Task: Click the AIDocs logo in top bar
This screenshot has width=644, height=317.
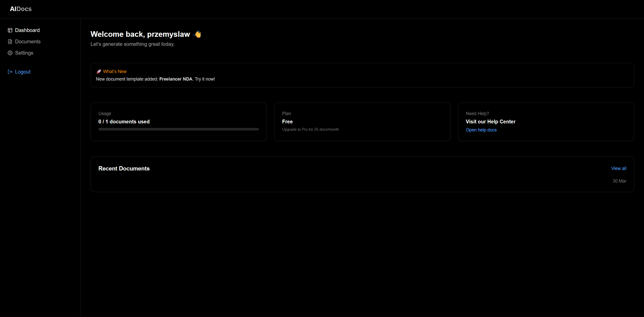Action: [21, 9]
